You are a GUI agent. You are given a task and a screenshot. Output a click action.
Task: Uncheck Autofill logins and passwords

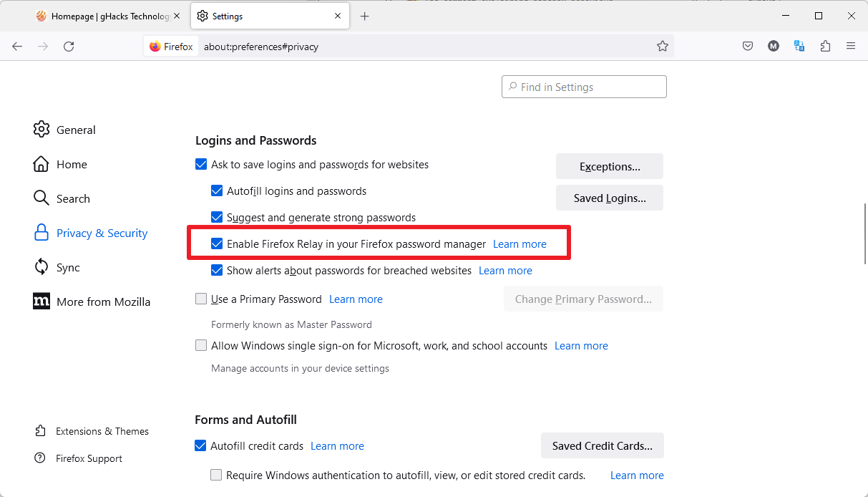tap(217, 191)
